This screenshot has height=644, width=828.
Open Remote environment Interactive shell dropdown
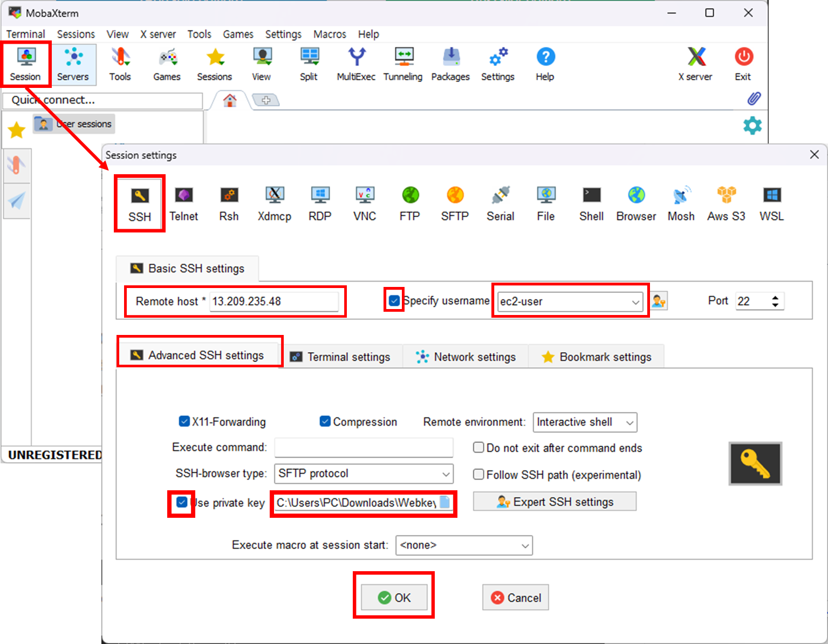click(x=585, y=422)
